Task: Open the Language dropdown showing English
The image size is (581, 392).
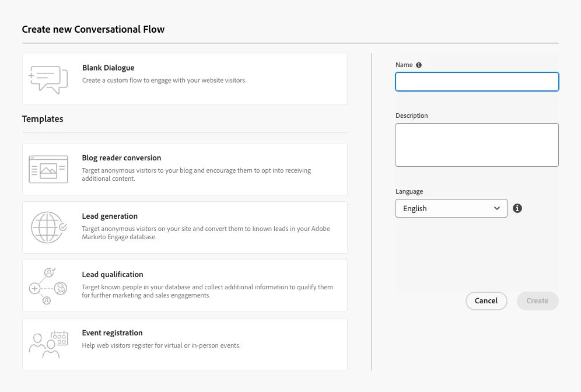Action: point(451,208)
